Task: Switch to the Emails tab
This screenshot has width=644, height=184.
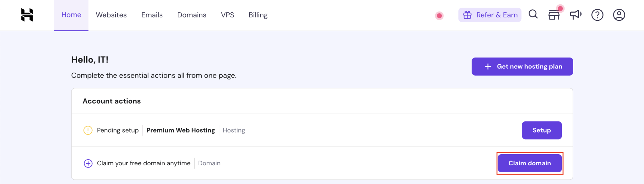Action: (152, 15)
